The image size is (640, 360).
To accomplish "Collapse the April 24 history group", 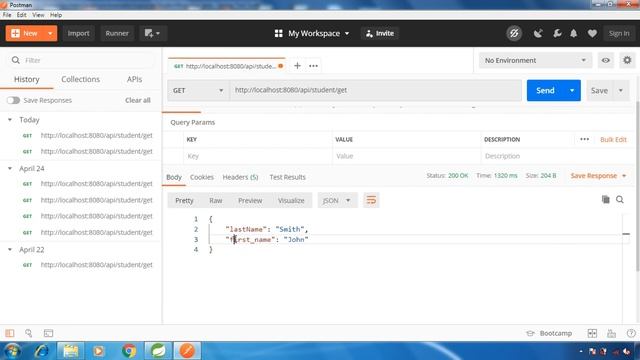I will [x=10, y=169].
